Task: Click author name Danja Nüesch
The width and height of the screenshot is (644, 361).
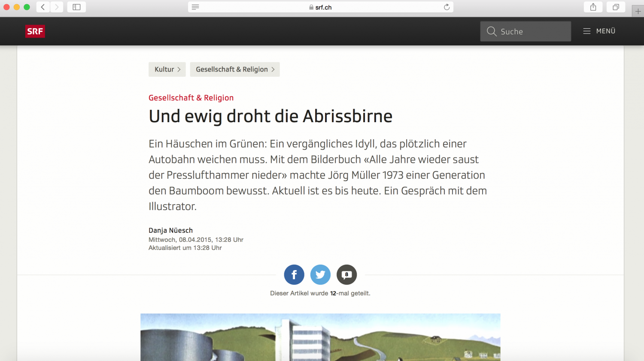Action: 170,230
